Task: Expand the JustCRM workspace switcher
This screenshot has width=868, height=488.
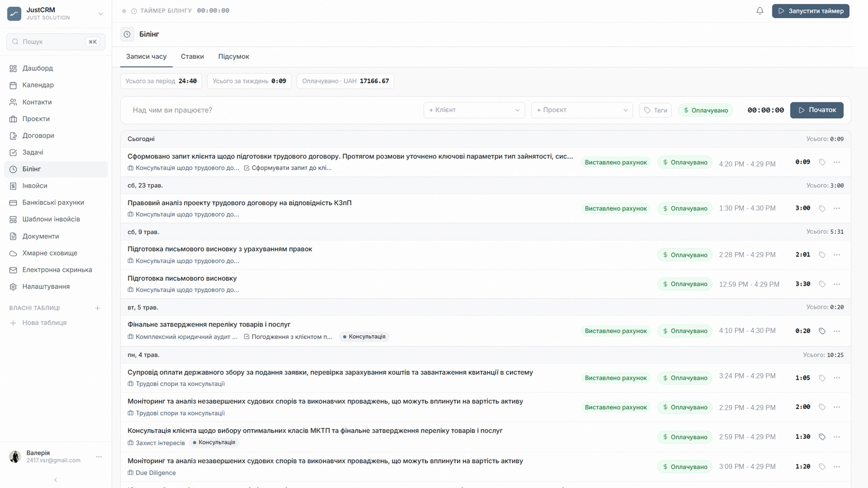Action: pos(100,14)
